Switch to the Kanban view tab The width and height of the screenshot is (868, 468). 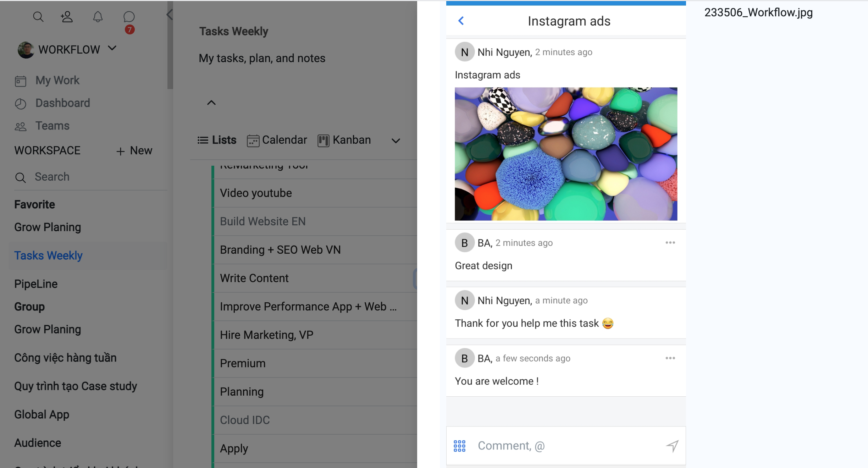[x=344, y=140]
